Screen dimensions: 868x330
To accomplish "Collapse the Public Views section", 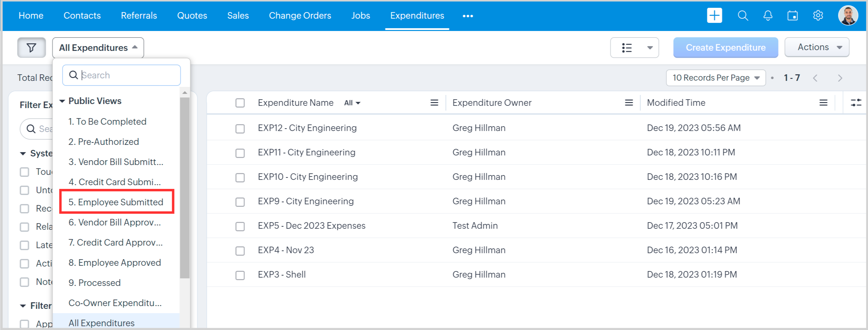I will tap(62, 101).
